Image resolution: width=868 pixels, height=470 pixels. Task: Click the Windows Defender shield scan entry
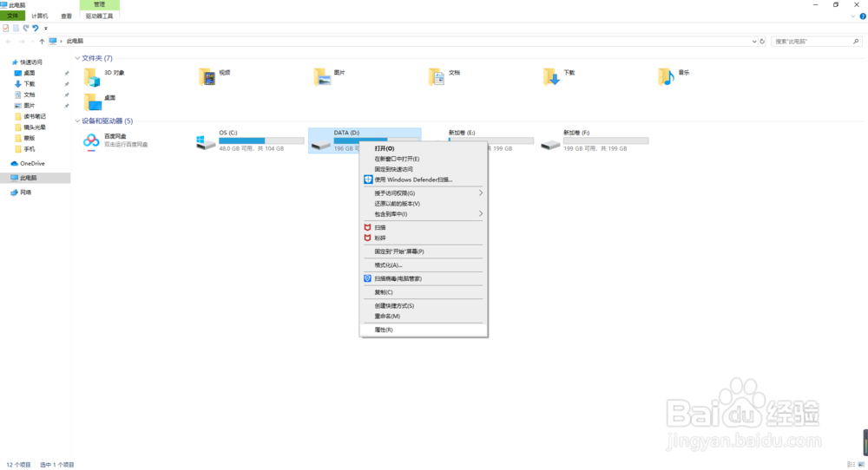(424, 180)
